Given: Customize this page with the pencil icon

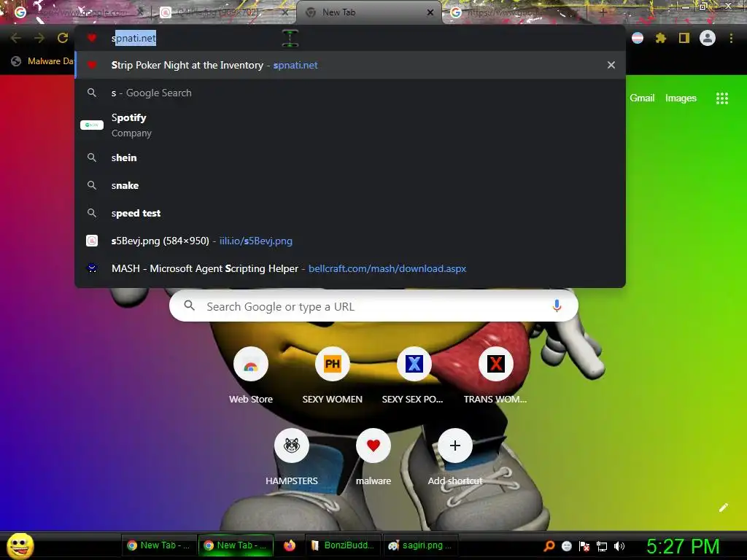Looking at the screenshot, I should click(724, 507).
